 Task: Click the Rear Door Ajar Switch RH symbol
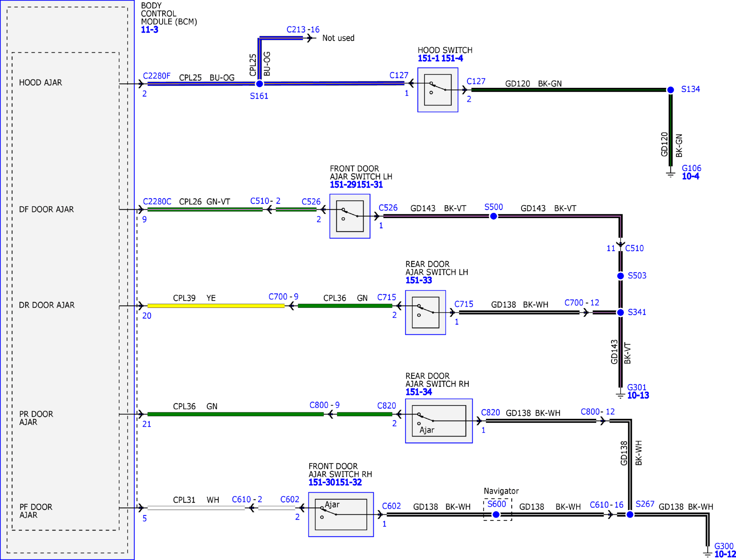[x=439, y=421]
